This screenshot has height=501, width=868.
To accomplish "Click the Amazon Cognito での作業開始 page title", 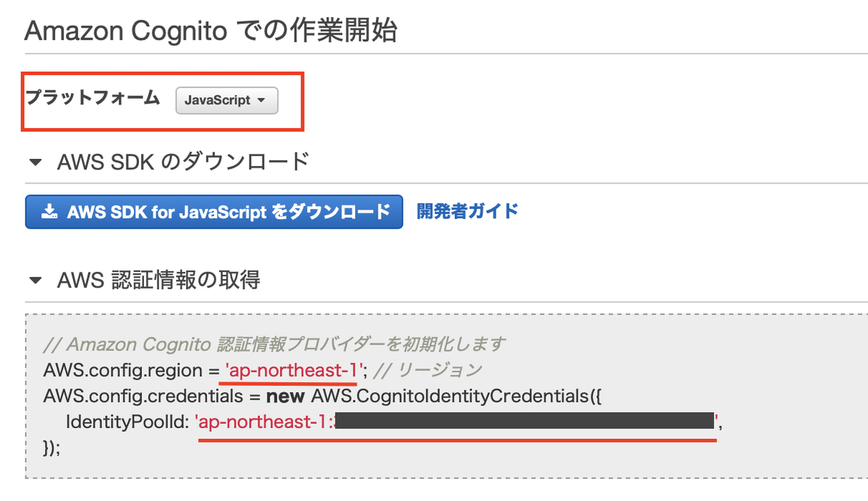I will tap(210, 31).
